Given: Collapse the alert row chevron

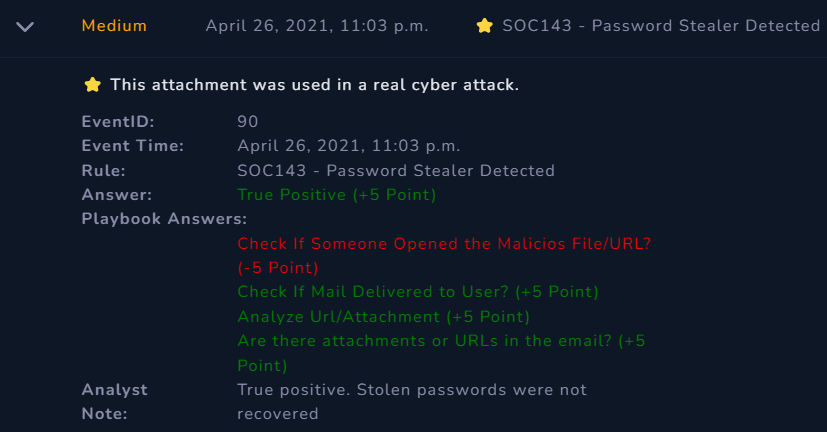Looking at the screenshot, I should (x=26, y=26).
